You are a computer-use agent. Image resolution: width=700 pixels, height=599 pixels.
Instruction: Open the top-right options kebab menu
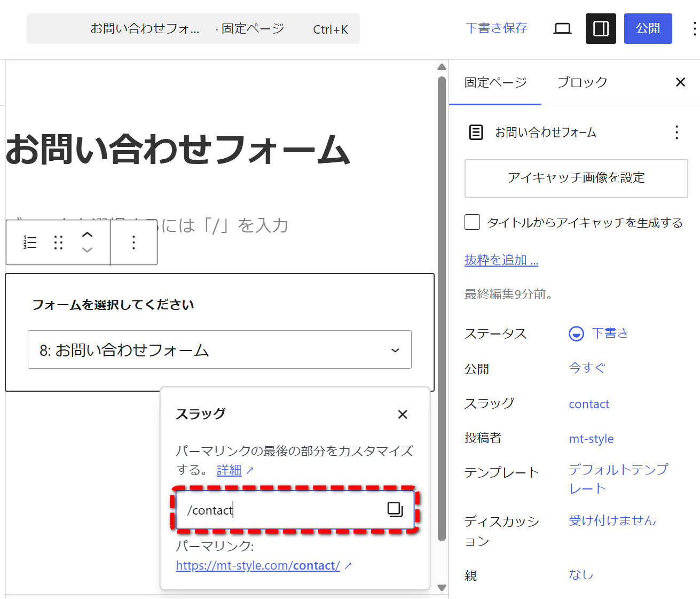(694, 29)
